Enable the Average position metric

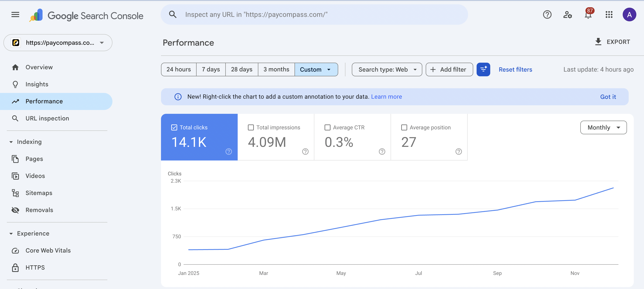(x=404, y=127)
